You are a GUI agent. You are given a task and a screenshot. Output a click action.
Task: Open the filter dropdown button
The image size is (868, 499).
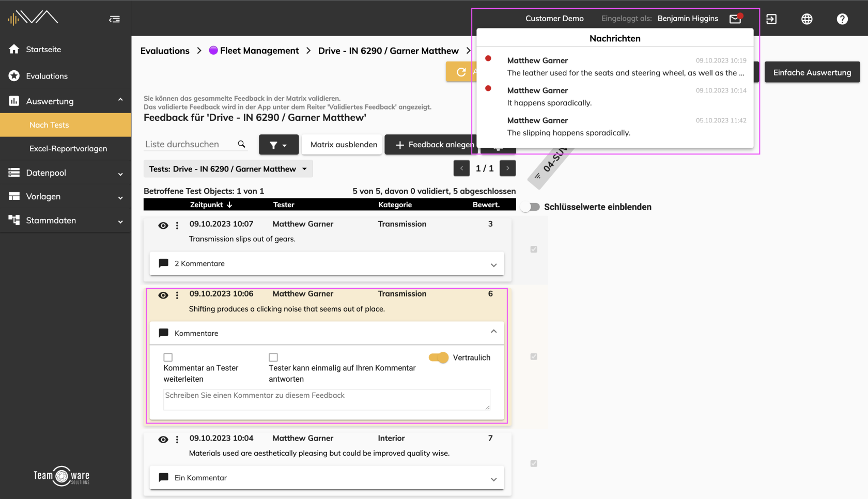278,145
